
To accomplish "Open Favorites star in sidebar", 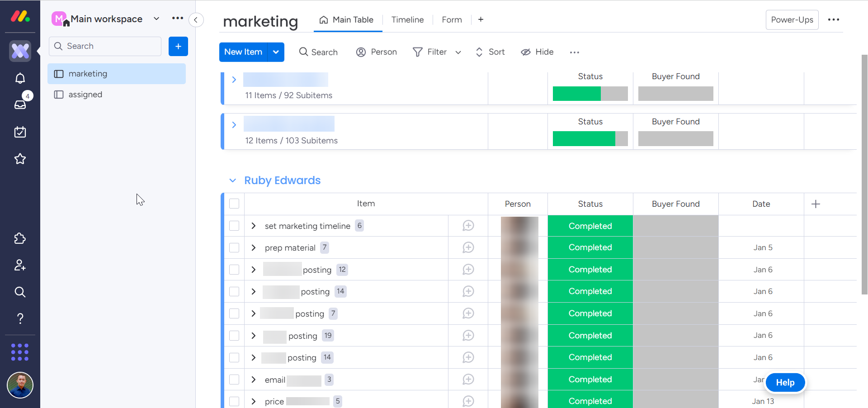I will [x=20, y=159].
